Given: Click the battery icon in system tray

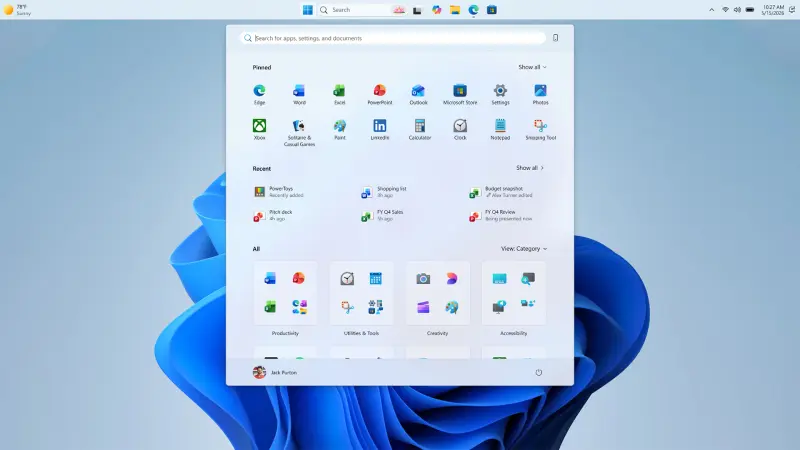Looking at the screenshot, I should click(x=750, y=10).
